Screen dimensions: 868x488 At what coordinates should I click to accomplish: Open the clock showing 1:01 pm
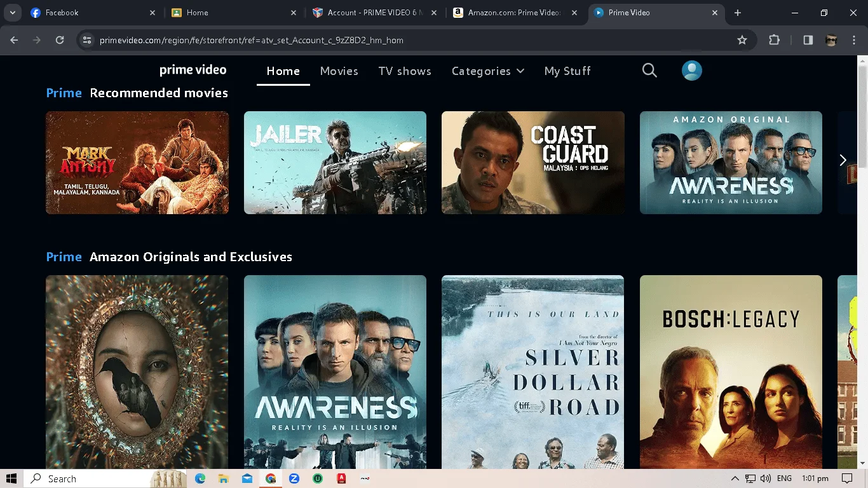click(x=815, y=478)
